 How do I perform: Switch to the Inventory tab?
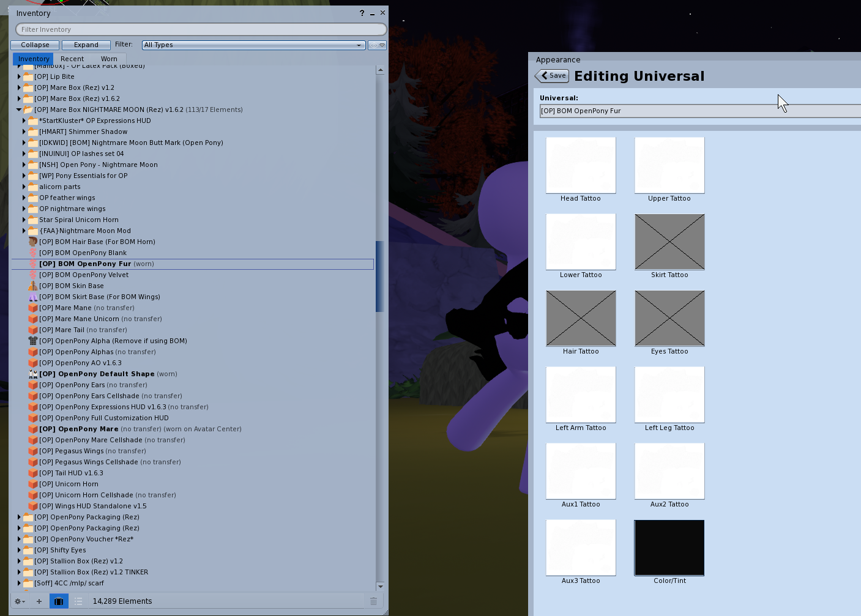tap(33, 59)
